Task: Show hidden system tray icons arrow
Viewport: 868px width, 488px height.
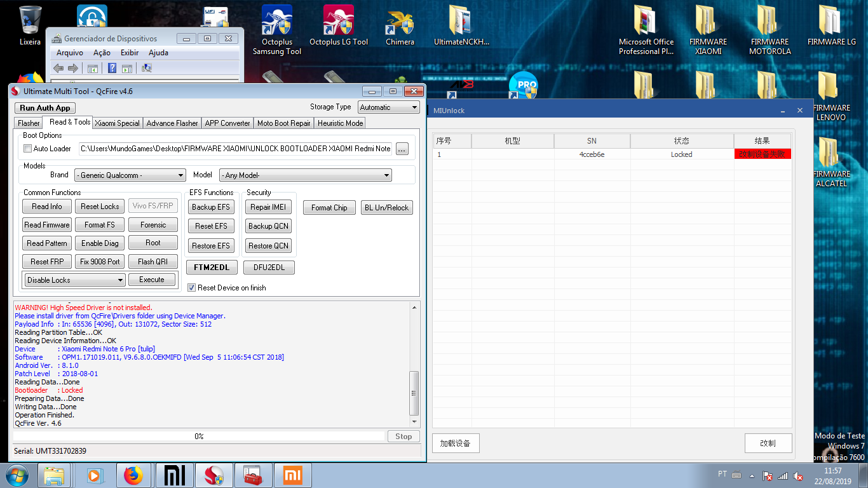Action: [753, 475]
